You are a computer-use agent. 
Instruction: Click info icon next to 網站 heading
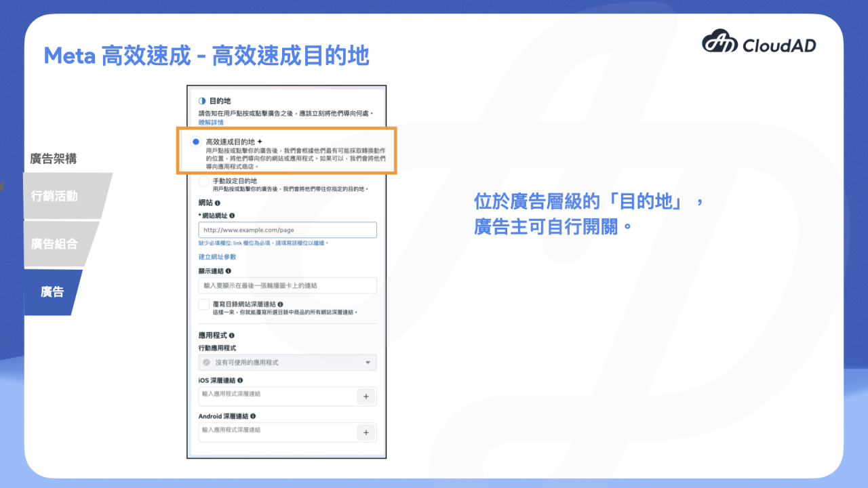coord(218,203)
